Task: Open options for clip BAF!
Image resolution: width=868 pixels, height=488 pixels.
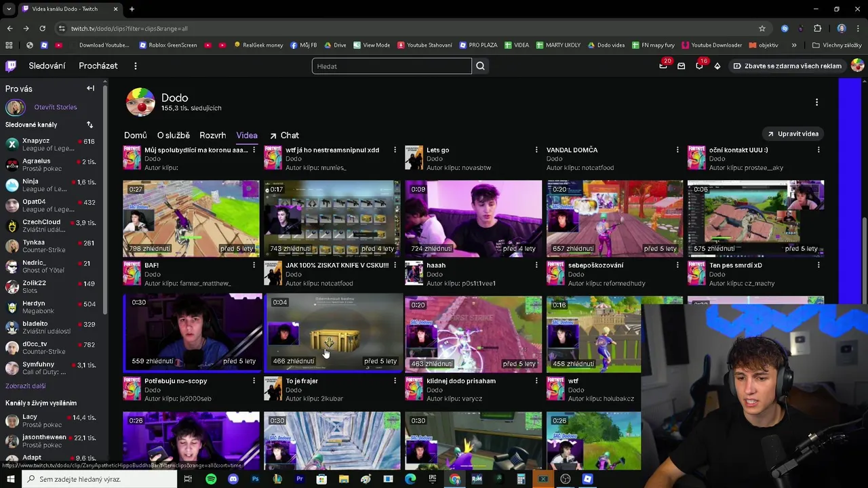Action: (x=254, y=266)
